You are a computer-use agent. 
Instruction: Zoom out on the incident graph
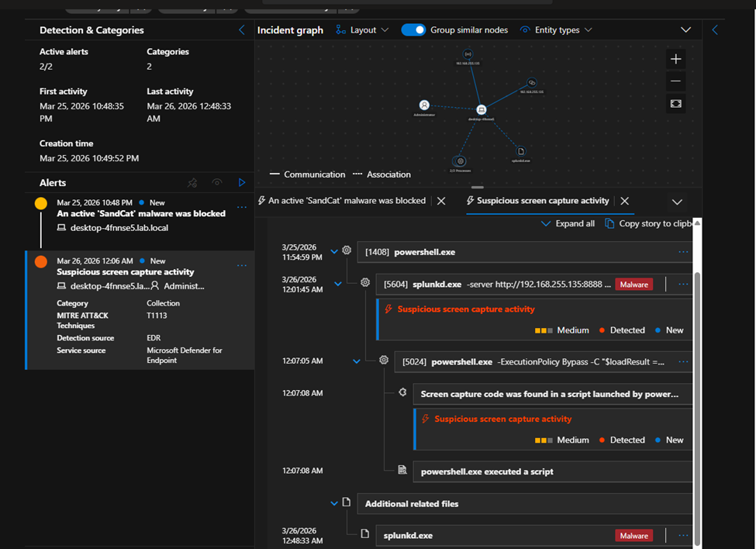[x=676, y=81]
